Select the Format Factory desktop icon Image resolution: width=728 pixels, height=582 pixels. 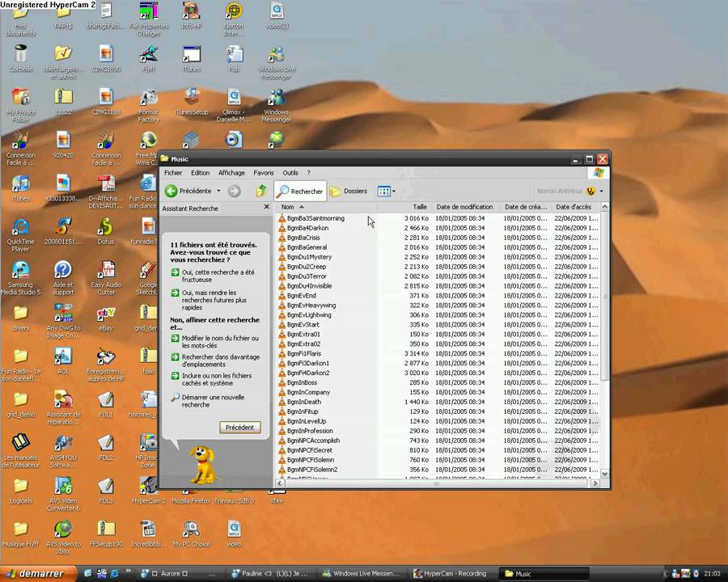[x=149, y=106]
